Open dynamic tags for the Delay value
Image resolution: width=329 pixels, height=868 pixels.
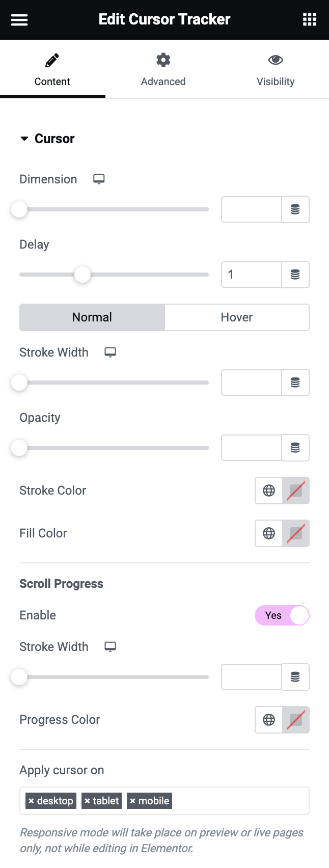click(295, 275)
